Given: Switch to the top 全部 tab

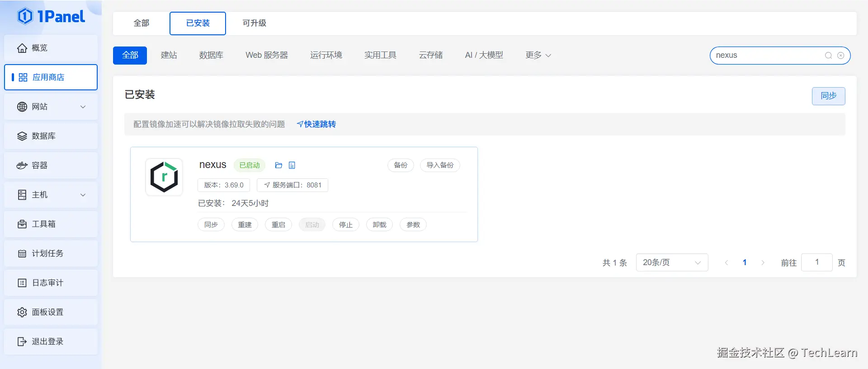Looking at the screenshot, I should click(x=142, y=23).
